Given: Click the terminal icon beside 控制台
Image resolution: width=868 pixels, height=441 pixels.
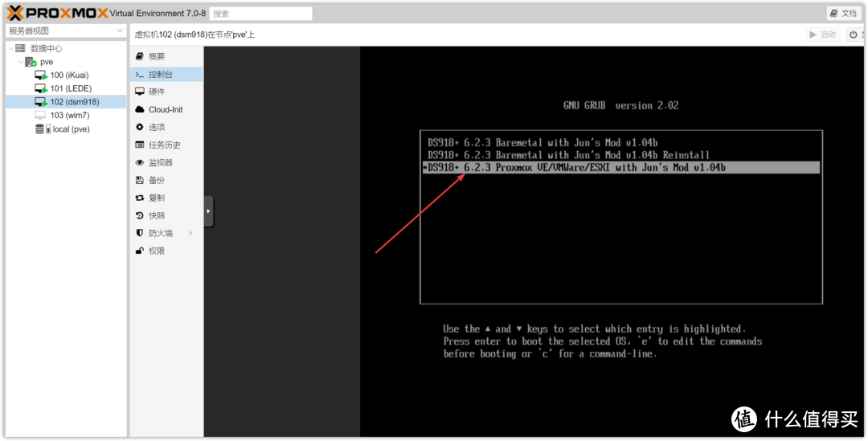Looking at the screenshot, I should pos(140,74).
